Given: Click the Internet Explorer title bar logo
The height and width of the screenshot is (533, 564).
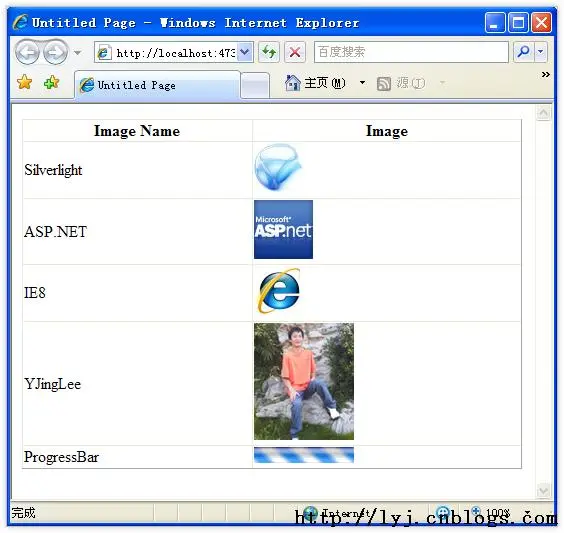Looking at the screenshot, I should pyautogui.click(x=20, y=22).
